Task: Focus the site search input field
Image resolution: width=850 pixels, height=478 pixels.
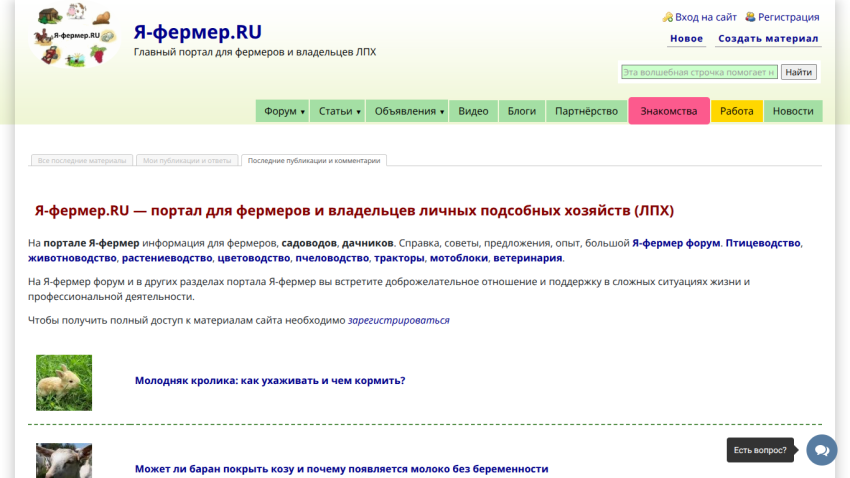Action: pyautogui.click(x=699, y=72)
